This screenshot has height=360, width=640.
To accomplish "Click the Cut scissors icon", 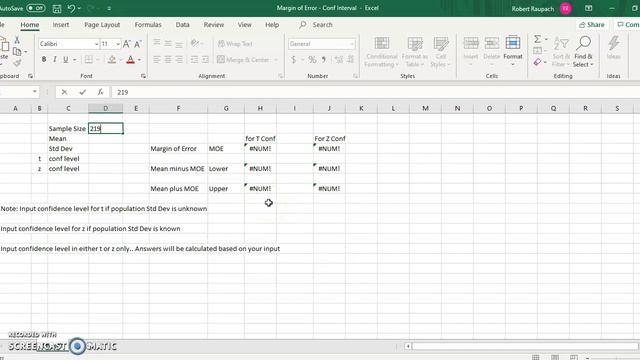I will pos(17,40).
